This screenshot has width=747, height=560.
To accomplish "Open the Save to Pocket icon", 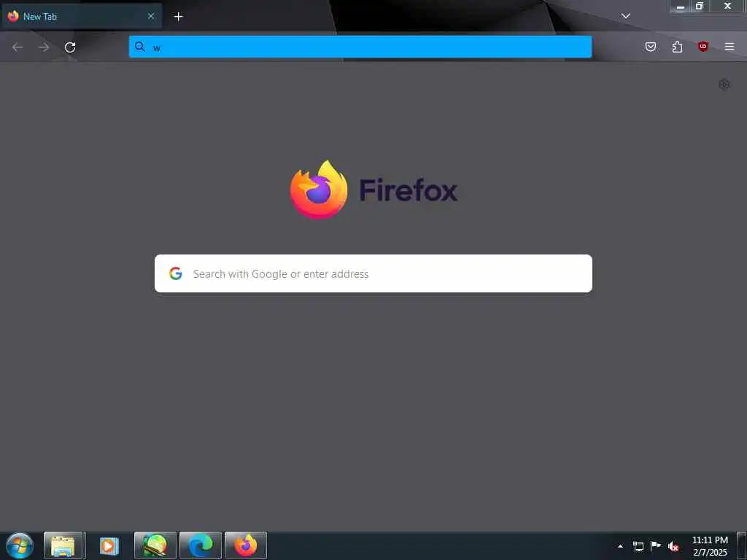I will (x=651, y=47).
